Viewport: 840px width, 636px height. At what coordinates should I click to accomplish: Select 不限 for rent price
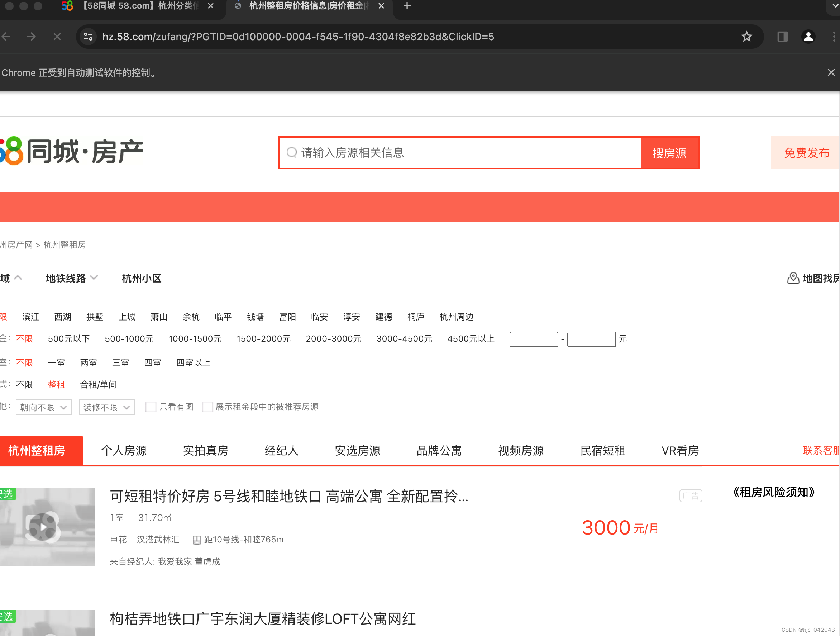click(x=24, y=338)
